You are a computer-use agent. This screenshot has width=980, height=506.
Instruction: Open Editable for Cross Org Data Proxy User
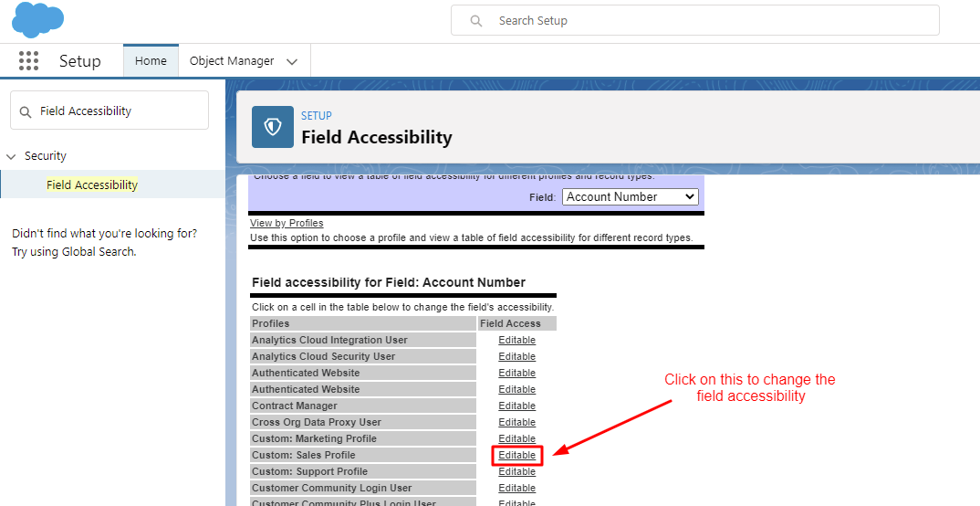click(x=516, y=422)
